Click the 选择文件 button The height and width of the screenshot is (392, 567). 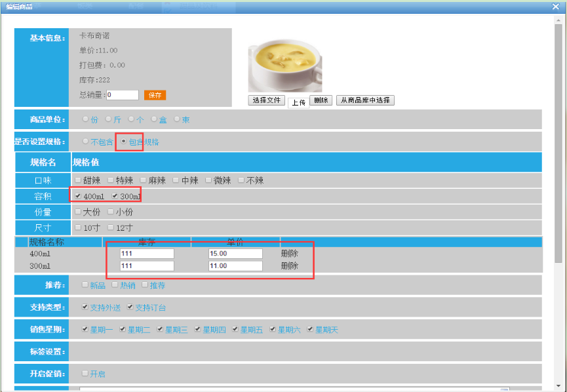(266, 100)
